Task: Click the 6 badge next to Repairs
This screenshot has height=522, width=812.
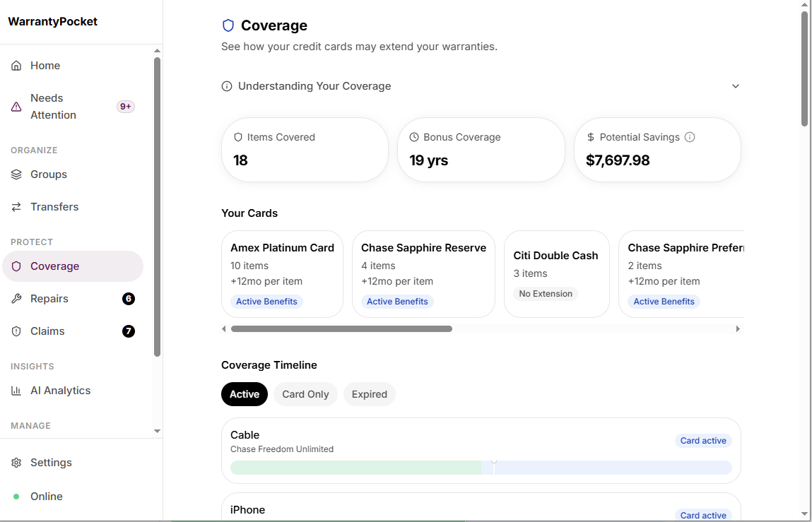Action: point(129,299)
